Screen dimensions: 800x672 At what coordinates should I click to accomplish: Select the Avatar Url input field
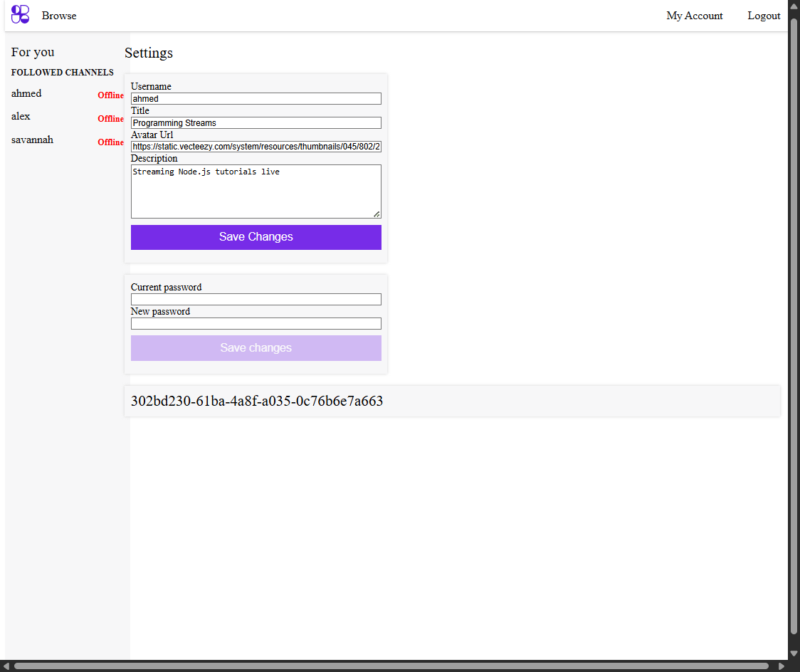pos(256,146)
